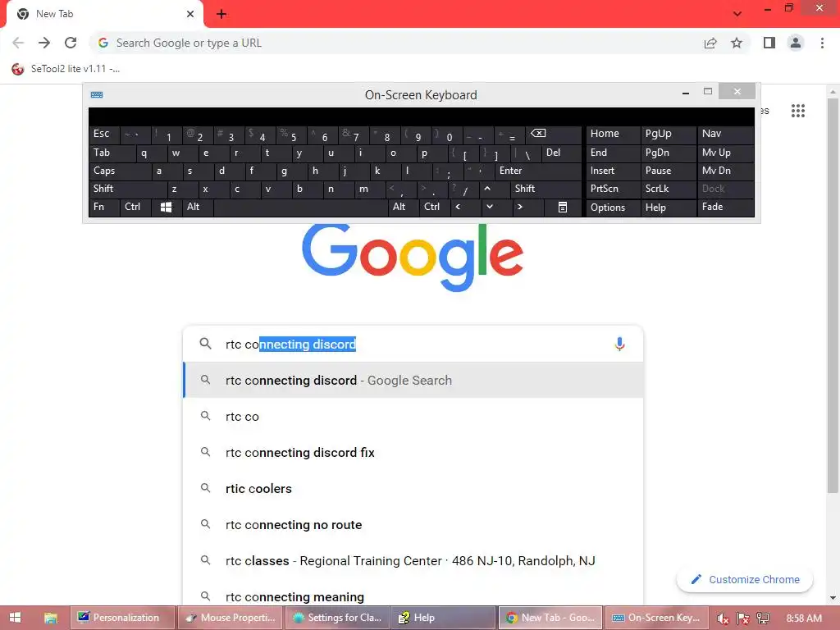Click Options key on On-Screen Keyboard
This screenshot has height=630, width=840.
point(613,207)
